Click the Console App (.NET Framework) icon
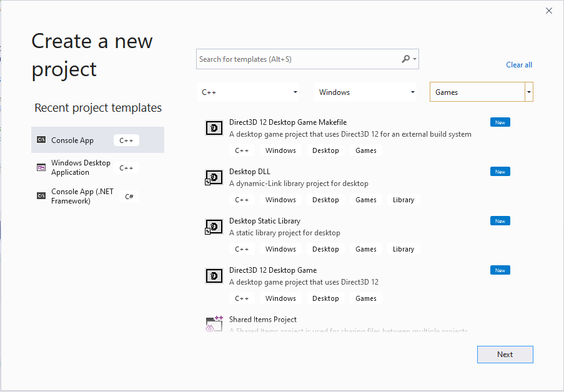Viewport: 564px width, 392px height. pyautogui.click(x=41, y=195)
